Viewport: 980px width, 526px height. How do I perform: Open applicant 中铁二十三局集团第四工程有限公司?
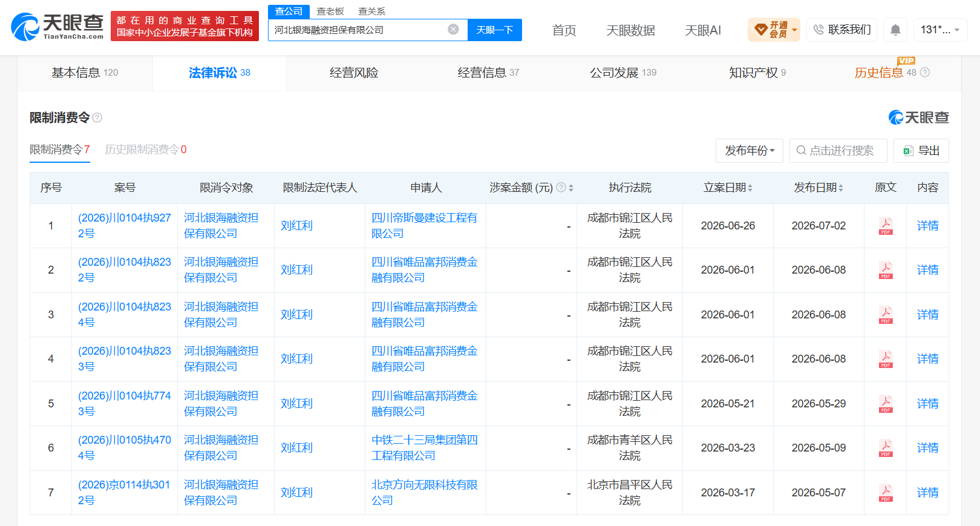(x=424, y=448)
